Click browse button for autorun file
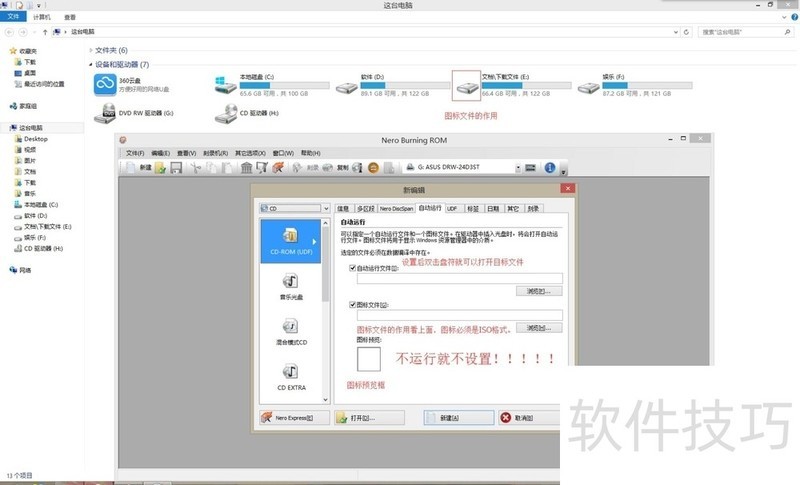 click(539, 291)
